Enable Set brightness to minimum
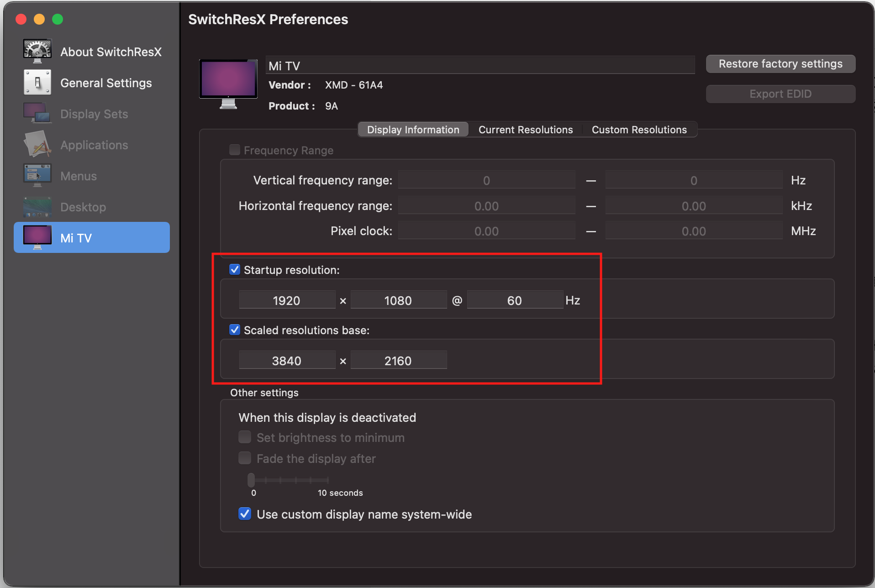 tap(245, 437)
